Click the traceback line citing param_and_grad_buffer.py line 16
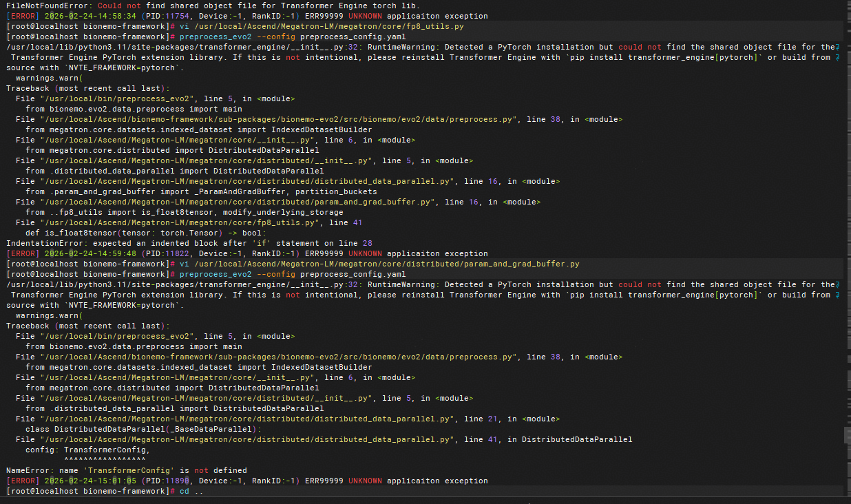Viewport: 851px width, 504px height. coord(278,202)
